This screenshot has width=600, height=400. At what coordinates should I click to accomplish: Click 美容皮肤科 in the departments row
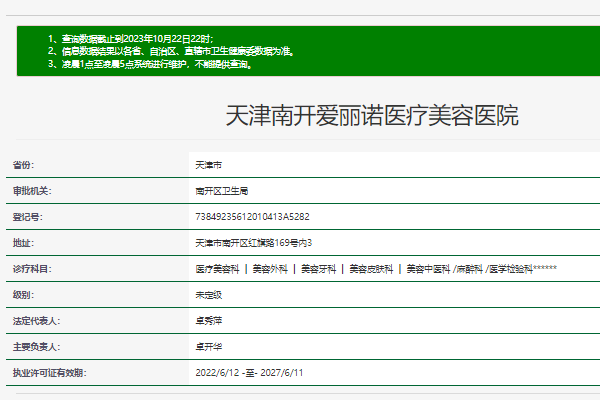pyautogui.click(x=371, y=269)
